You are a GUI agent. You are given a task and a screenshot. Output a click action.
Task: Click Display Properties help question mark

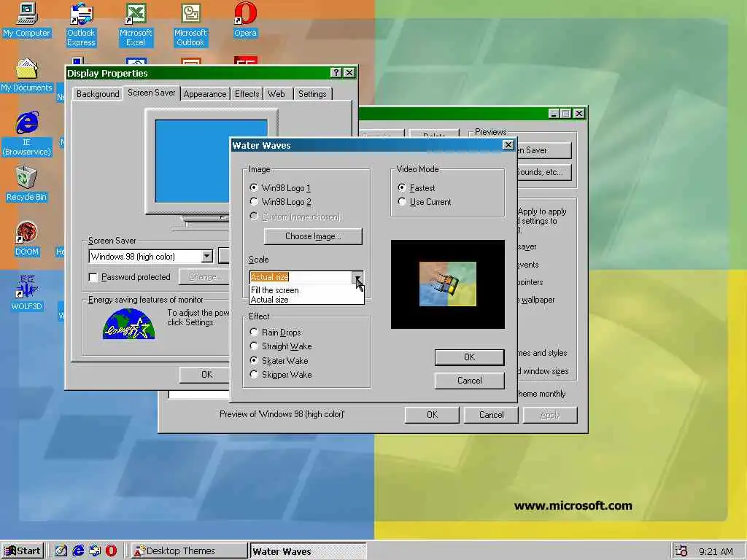[336, 72]
